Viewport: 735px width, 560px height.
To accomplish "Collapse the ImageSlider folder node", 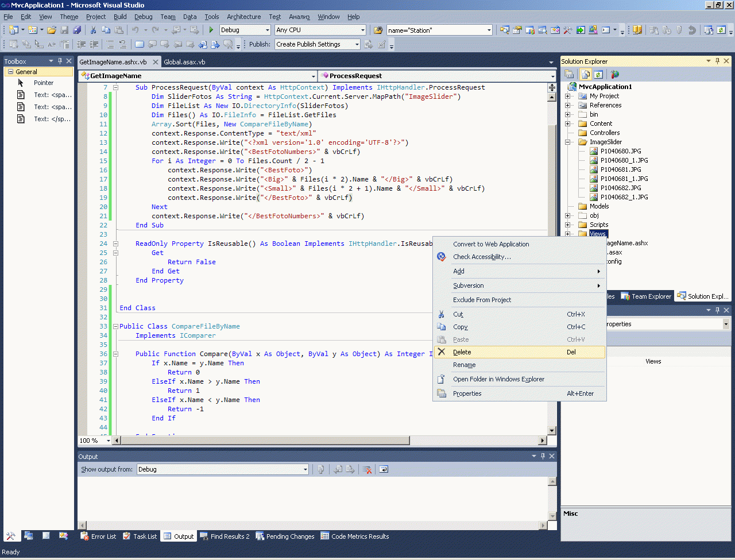I will pyautogui.click(x=568, y=142).
